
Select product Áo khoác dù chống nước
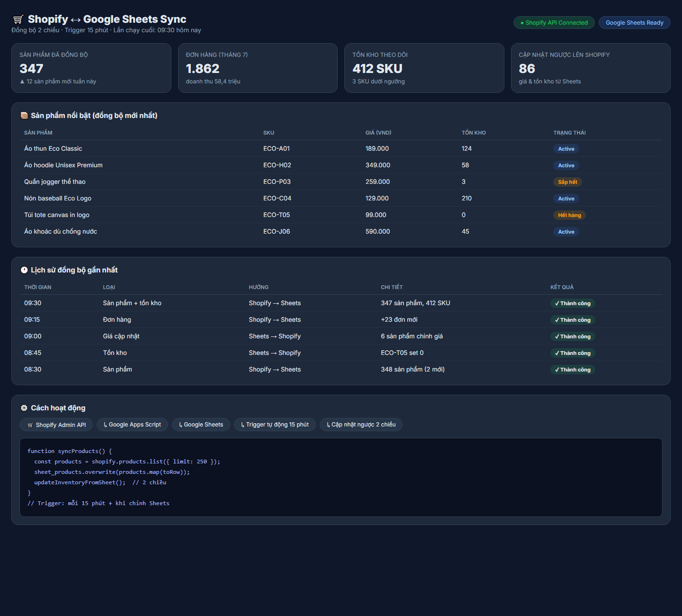pos(61,232)
